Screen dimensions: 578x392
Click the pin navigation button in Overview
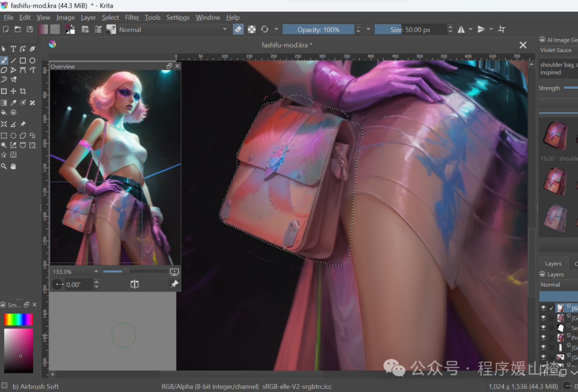pyautogui.click(x=174, y=284)
